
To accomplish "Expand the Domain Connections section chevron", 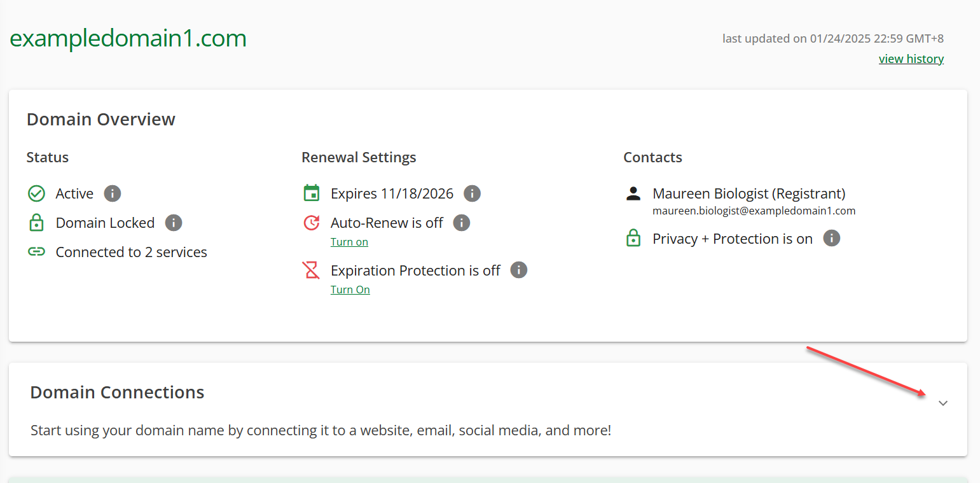I will [943, 403].
